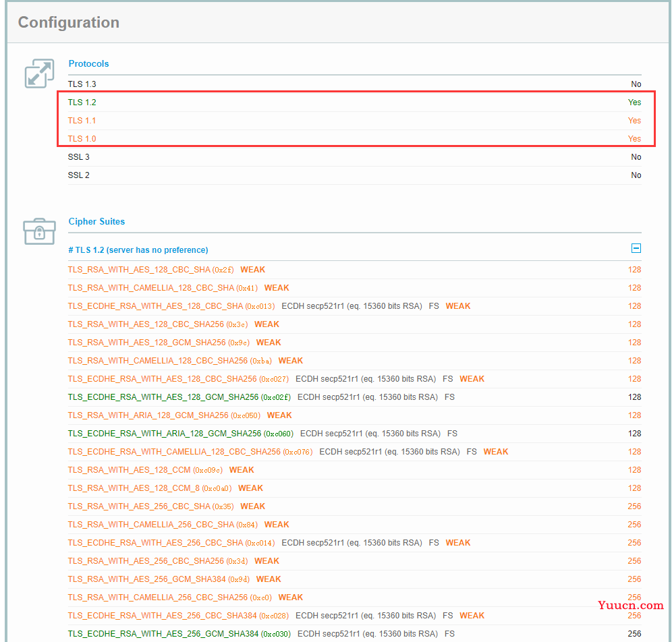Select TLS_ECDHE_RSA_WITH_AES_256_GCM_SHA384 (0xc030) cipher
The height and width of the screenshot is (642, 672).
click(x=179, y=634)
